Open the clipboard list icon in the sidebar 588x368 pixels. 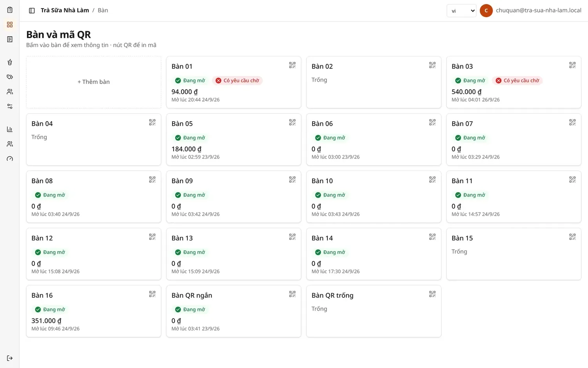click(10, 10)
